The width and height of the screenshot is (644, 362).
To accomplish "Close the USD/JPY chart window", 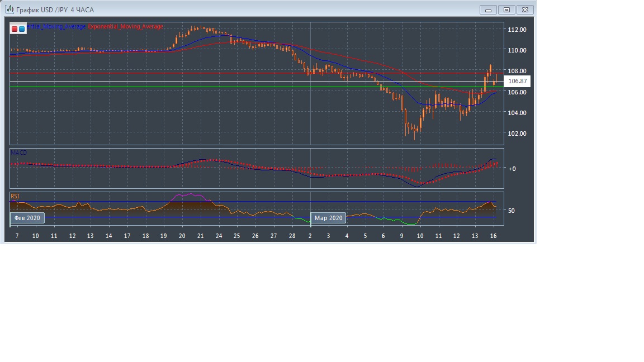I will click(525, 9).
